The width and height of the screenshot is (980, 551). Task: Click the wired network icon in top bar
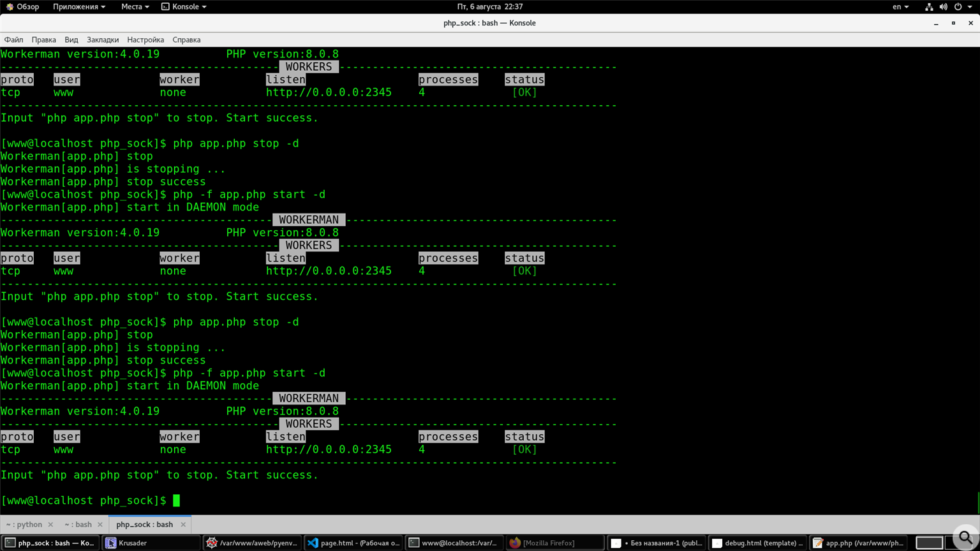coord(929,7)
